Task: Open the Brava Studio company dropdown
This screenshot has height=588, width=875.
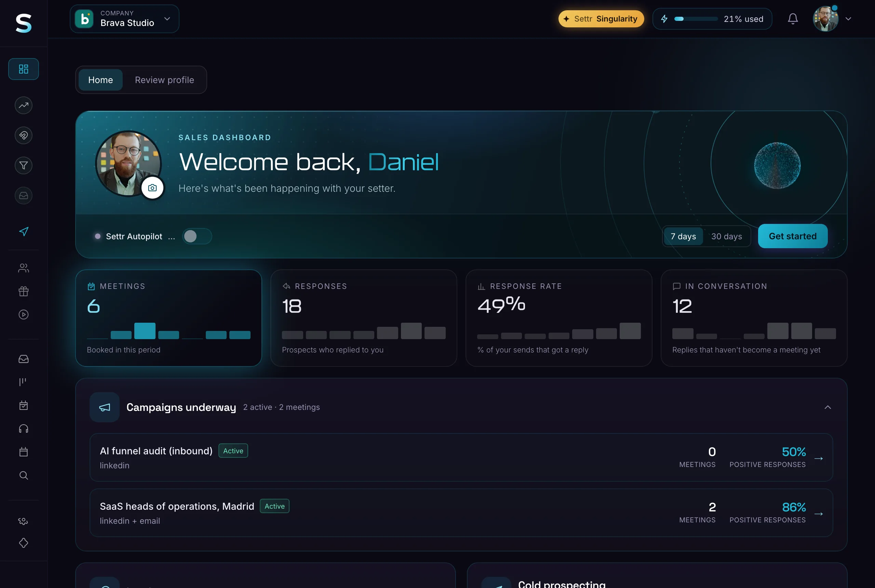Action: pos(124,19)
